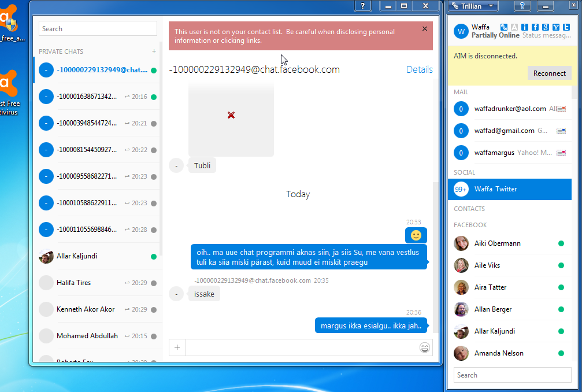Open the -100008154450927 chat from 20:22

(x=97, y=150)
